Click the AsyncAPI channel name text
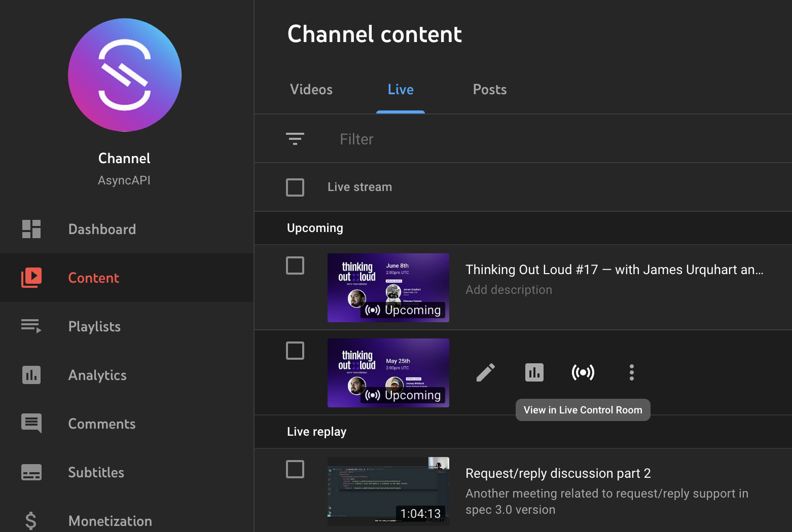The image size is (792, 532). pyautogui.click(x=124, y=180)
